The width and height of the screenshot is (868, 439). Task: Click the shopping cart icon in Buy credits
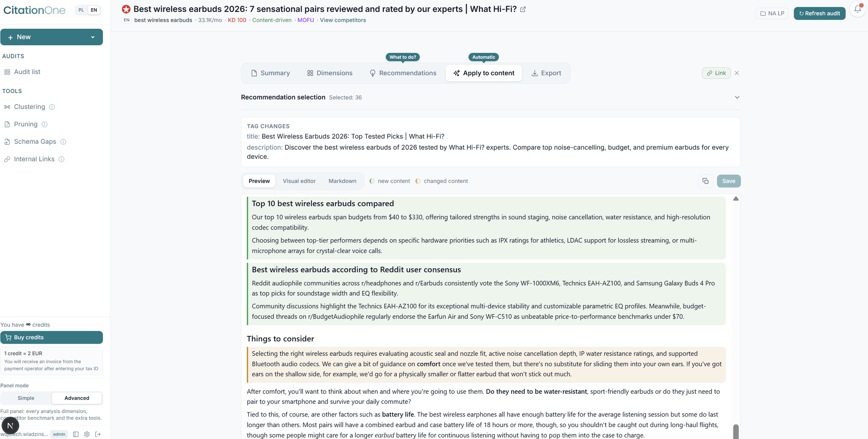click(x=8, y=337)
